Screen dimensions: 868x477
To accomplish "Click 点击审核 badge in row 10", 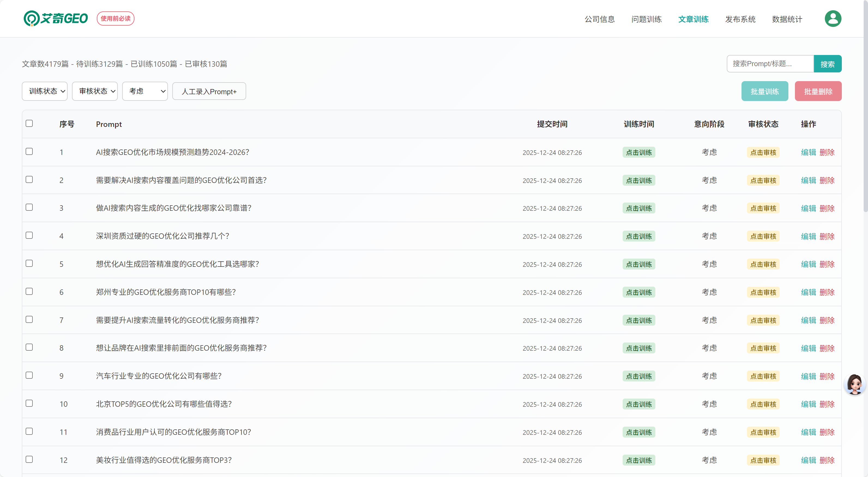I will [x=763, y=404].
